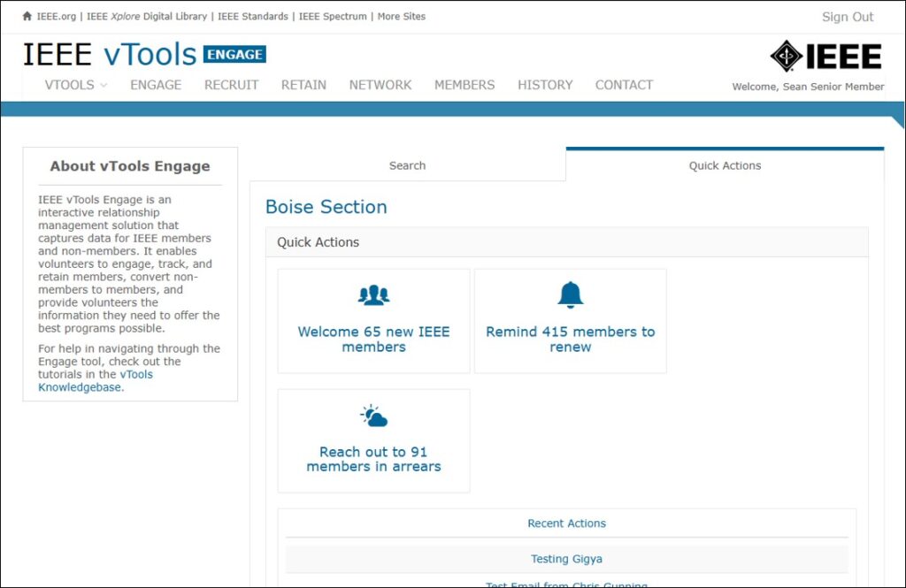The image size is (906, 588).
Task: Open the RETAIN menu item
Action: (x=304, y=85)
